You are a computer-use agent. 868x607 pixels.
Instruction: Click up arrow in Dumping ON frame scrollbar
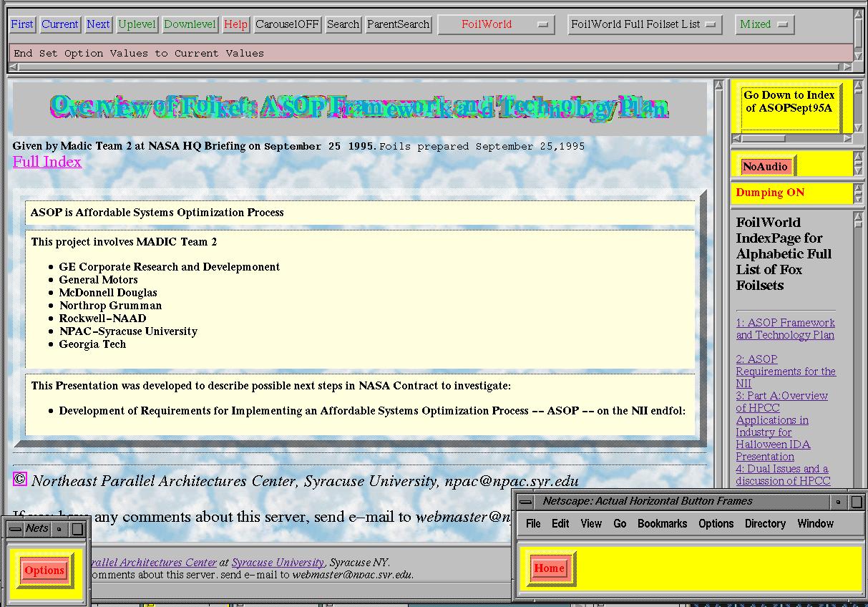[859, 189]
